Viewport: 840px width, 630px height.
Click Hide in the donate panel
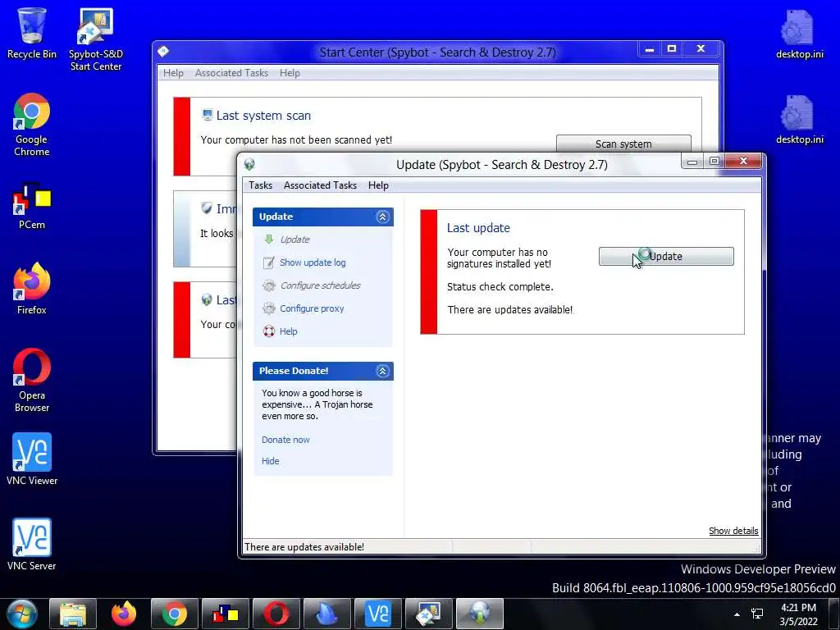click(270, 461)
